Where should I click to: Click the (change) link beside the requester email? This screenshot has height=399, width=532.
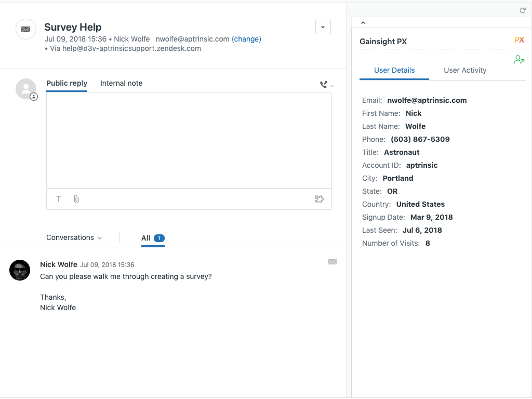click(246, 39)
